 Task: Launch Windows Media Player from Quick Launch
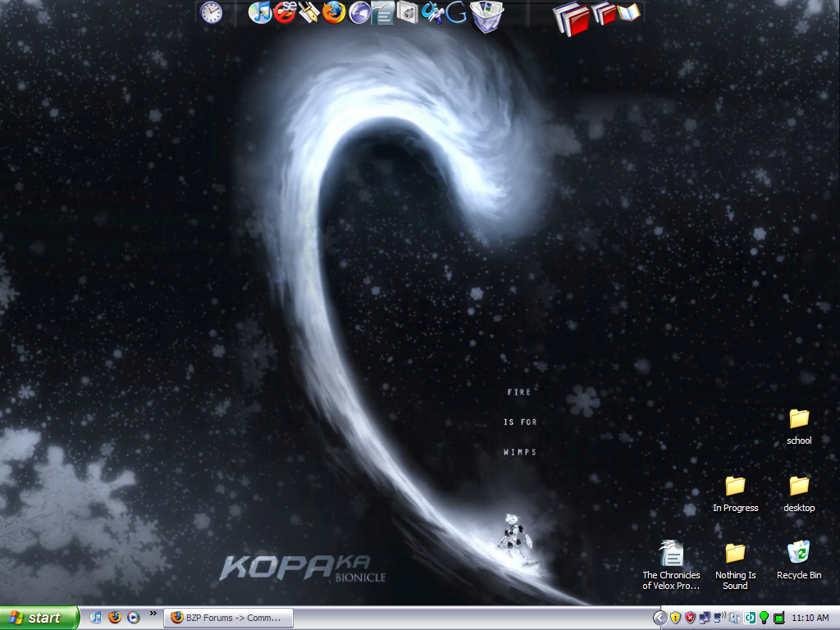(x=133, y=618)
